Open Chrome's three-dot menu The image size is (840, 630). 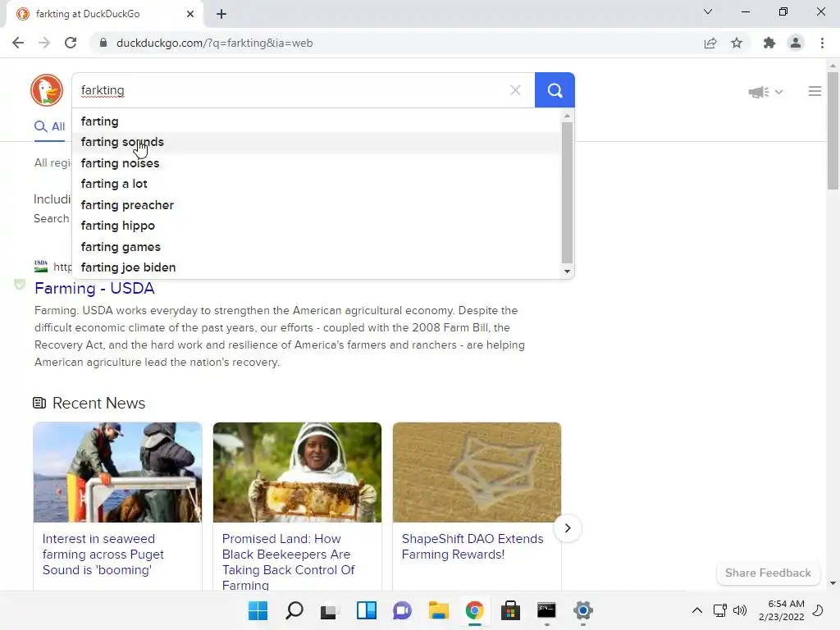pos(822,43)
